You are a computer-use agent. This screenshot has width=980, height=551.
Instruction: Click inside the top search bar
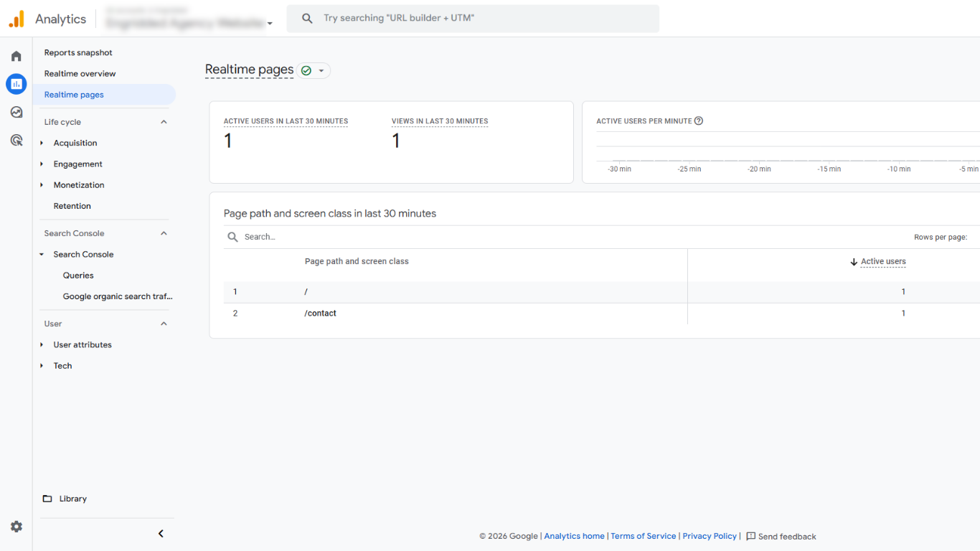click(473, 17)
